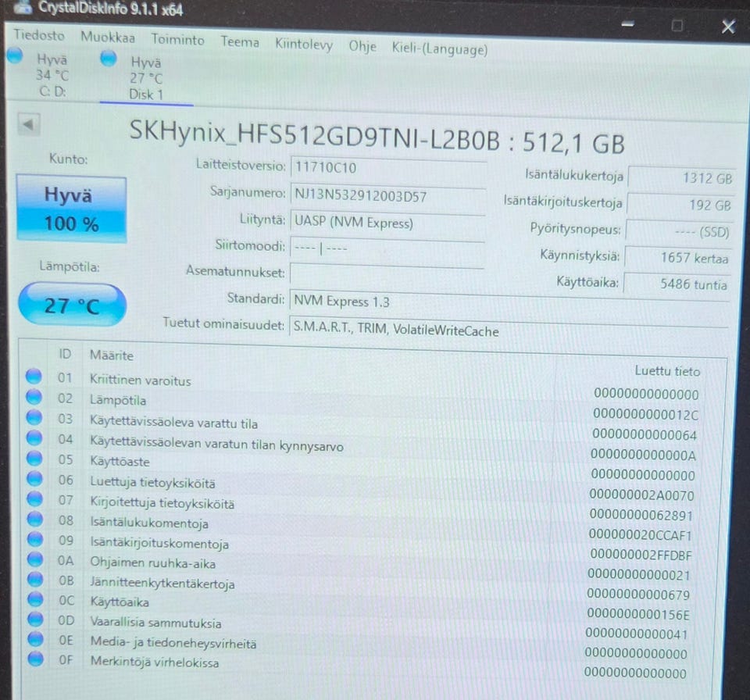Click status icon for Isäntäkirjoituskomentoja row
The width and height of the screenshot is (750, 700).
(x=35, y=539)
